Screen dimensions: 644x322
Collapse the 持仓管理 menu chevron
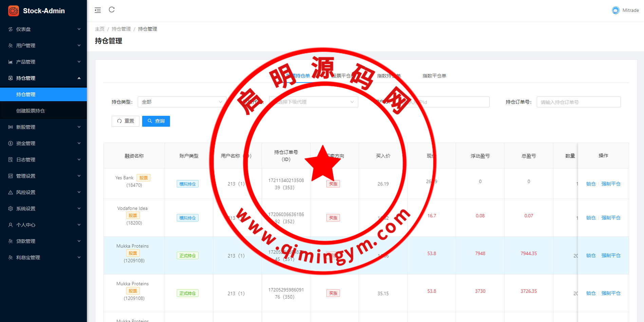click(x=79, y=78)
